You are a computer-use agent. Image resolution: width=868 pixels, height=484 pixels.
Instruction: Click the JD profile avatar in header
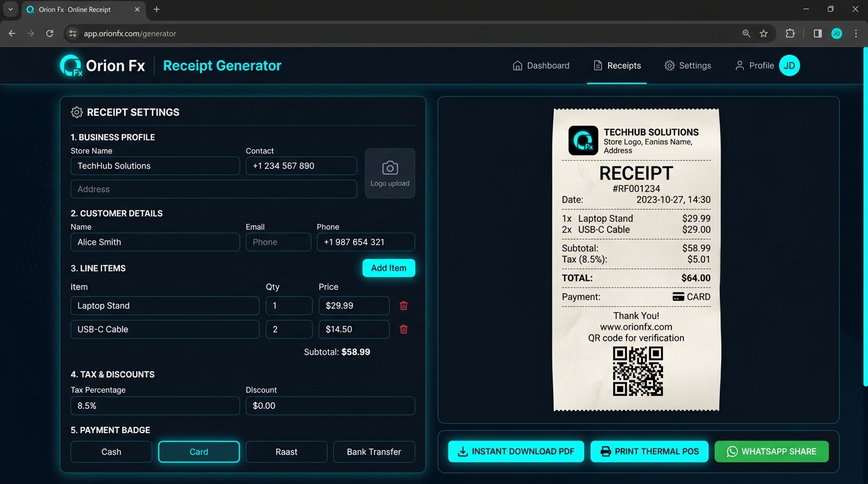(x=789, y=66)
